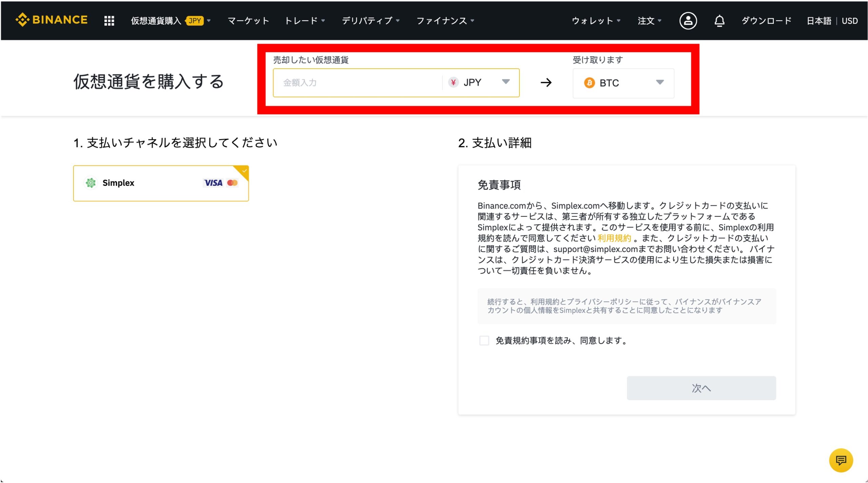Click the selected checkmark on Simplex card
The width and height of the screenshot is (868, 483).
244,171
